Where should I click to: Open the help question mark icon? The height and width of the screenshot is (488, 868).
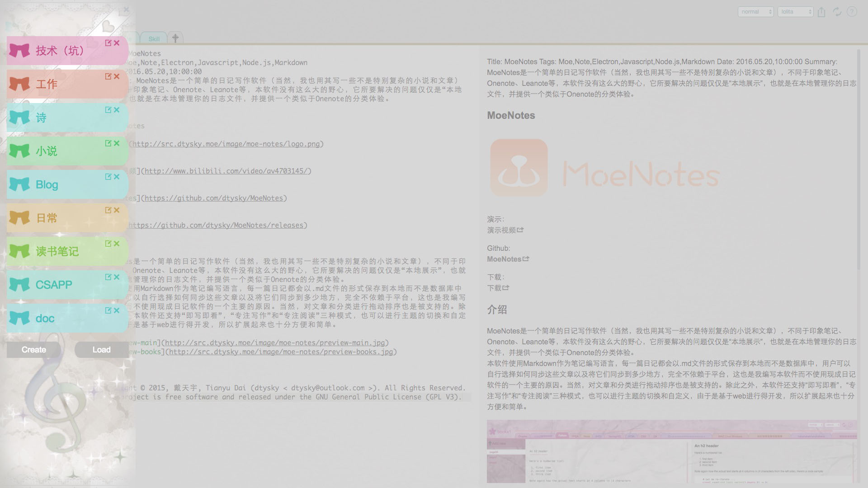click(x=852, y=12)
